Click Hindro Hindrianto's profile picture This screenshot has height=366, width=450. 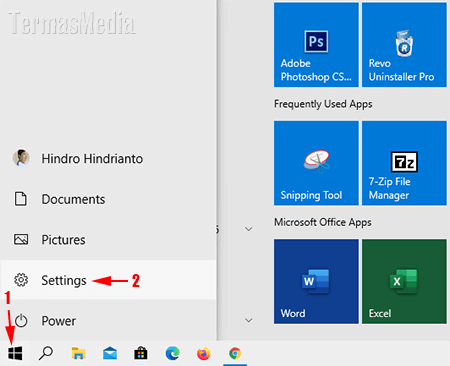click(x=21, y=158)
